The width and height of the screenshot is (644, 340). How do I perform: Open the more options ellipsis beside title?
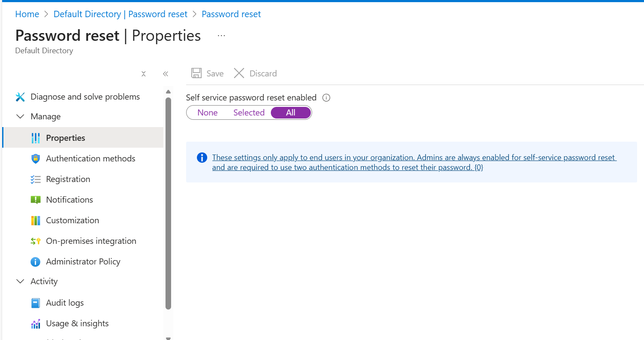(x=221, y=36)
